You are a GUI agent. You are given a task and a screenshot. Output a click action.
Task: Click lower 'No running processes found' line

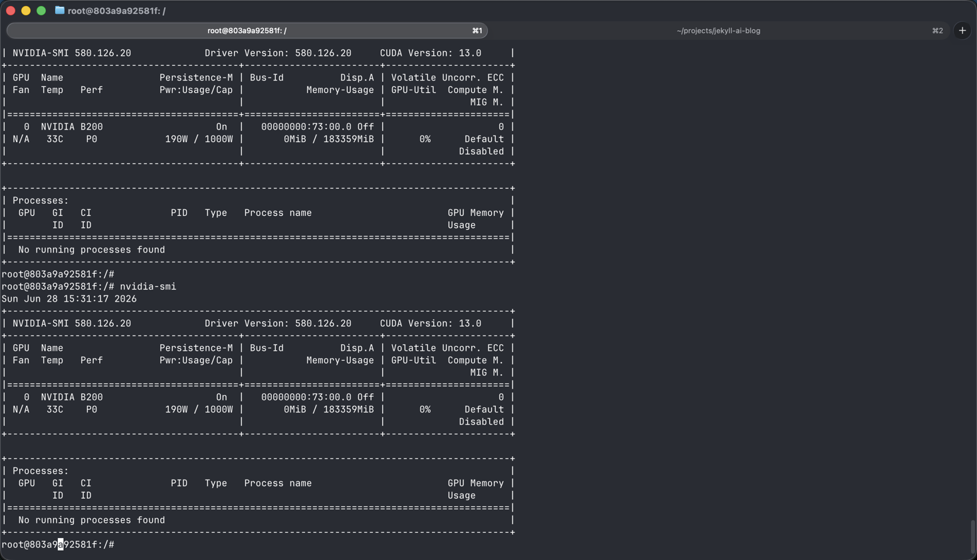coord(92,520)
